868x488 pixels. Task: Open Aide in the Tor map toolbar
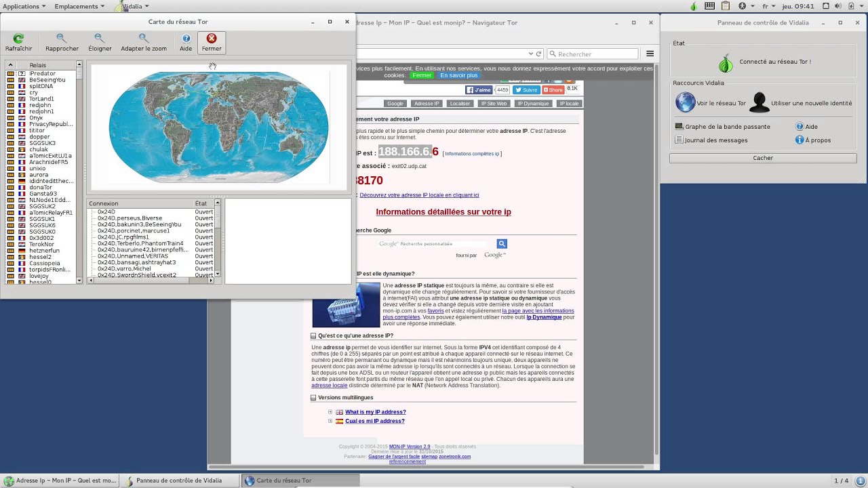(186, 43)
